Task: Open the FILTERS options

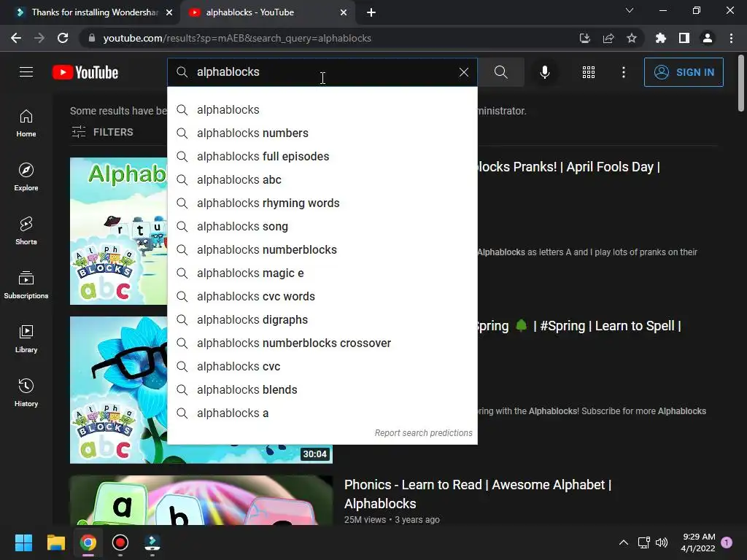Action: (102, 132)
